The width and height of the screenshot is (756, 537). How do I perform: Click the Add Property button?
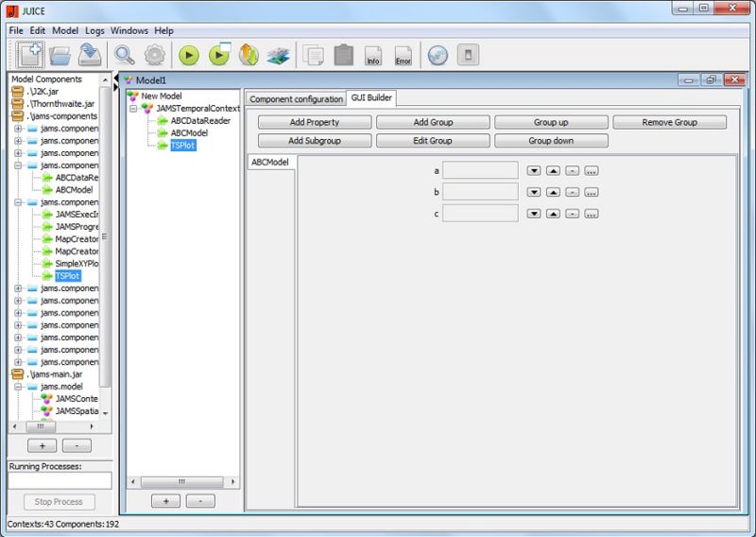[x=315, y=123]
